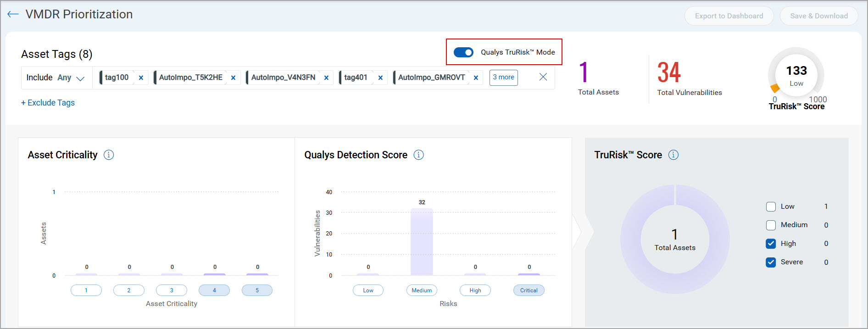Open Qualys Detection Score info icon
The height and width of the screenshot is (329, 868).
pos(418,155)
